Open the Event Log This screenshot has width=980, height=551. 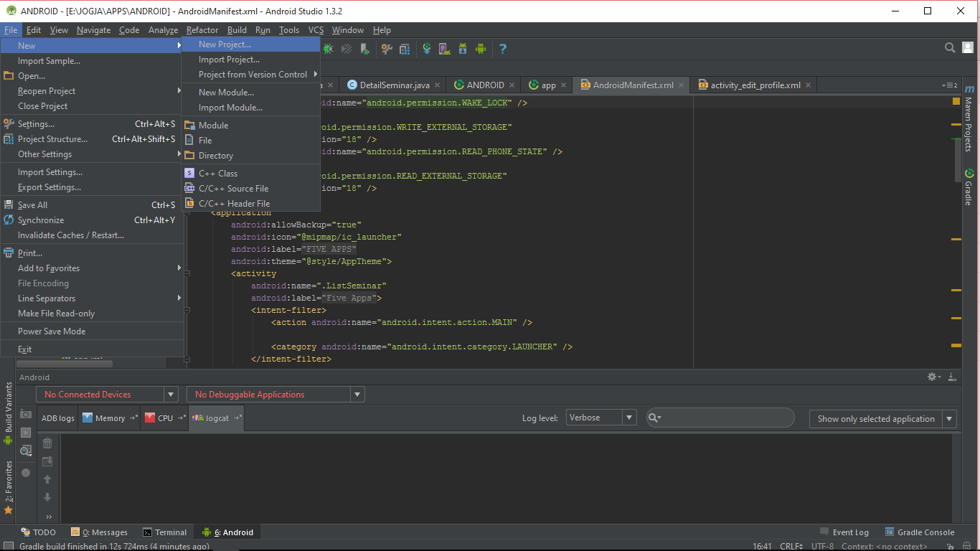pos(850,532)
